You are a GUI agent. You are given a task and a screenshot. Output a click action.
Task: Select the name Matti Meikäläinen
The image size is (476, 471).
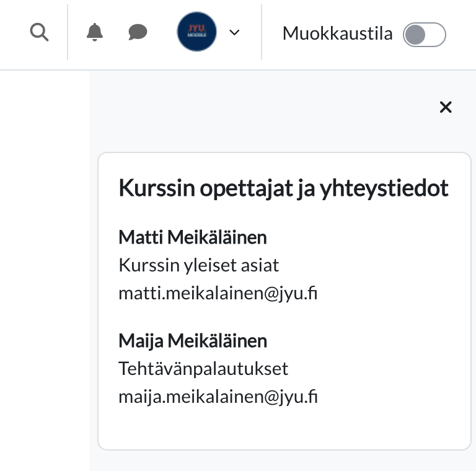point(192,237)
